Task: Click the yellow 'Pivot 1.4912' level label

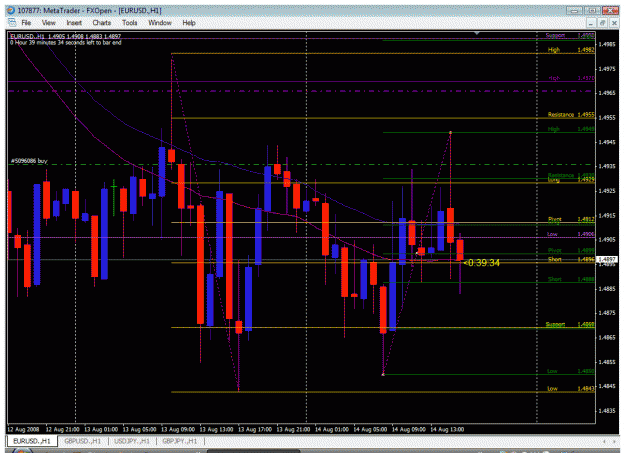Action: pyautogui.click(x=571, y=219)
